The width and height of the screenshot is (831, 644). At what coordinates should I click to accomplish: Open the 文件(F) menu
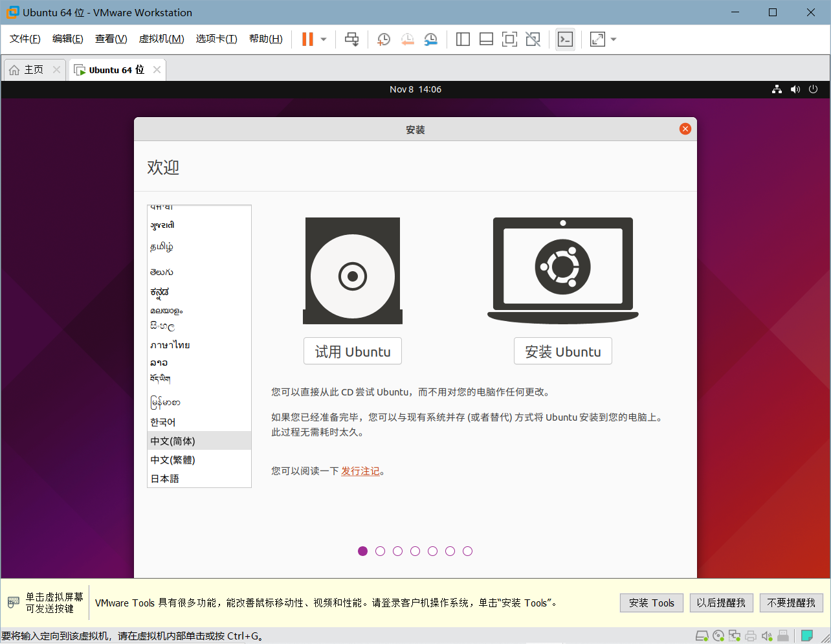point(25,39)
